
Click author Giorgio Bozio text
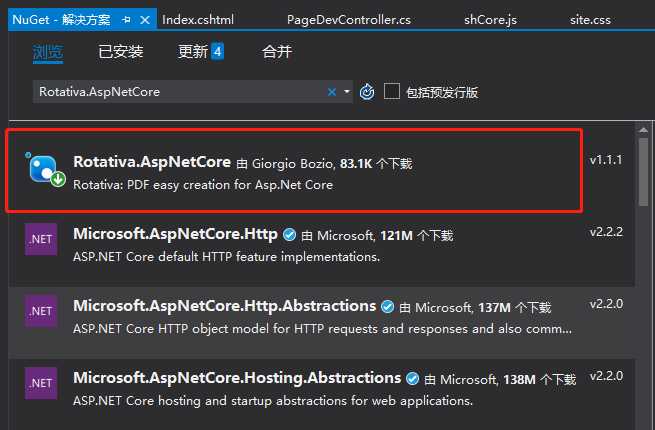(x=292, y=163)
